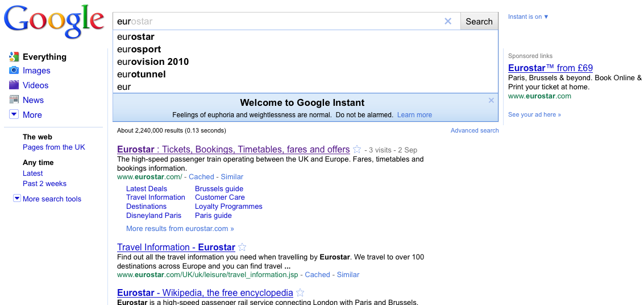Open Similar pages for www.eurostar.com/
Screen dimensions: 644x305
232,177
